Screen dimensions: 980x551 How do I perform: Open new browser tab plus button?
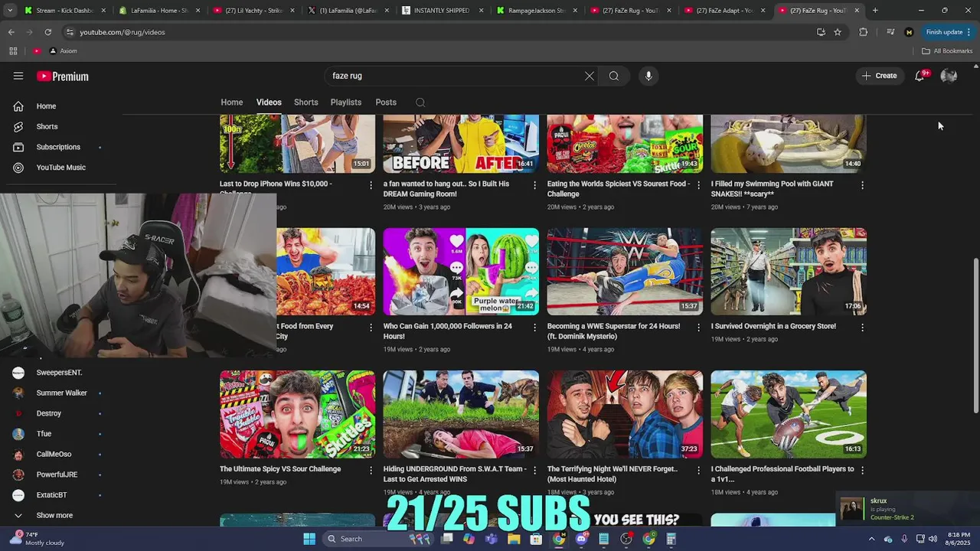coord(875,11)
